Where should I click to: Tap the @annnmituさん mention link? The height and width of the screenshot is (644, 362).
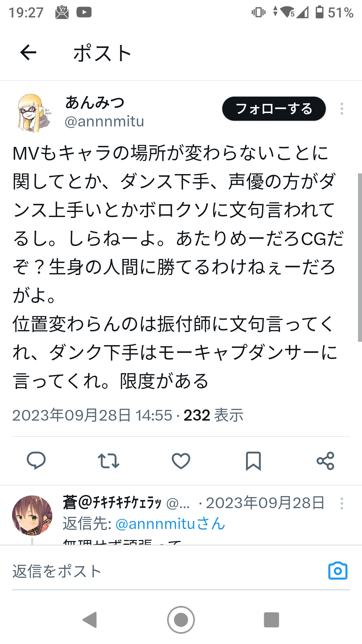point(170,524)
